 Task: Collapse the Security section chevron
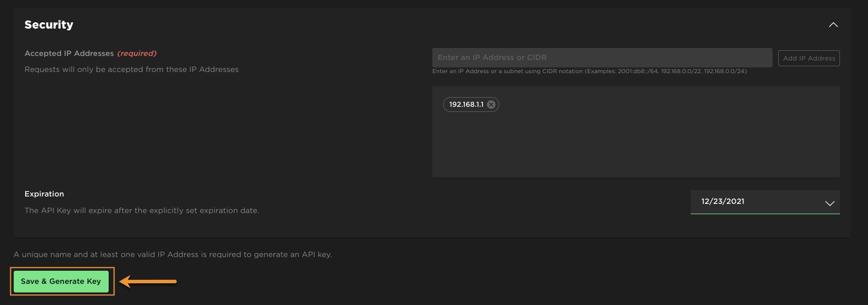pos(833,25)
